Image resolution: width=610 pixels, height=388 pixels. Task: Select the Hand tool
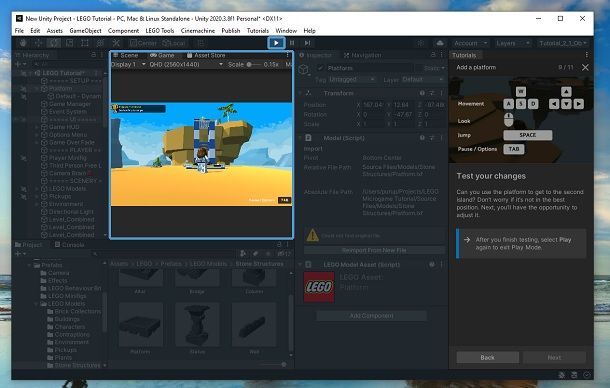(23, 43)
